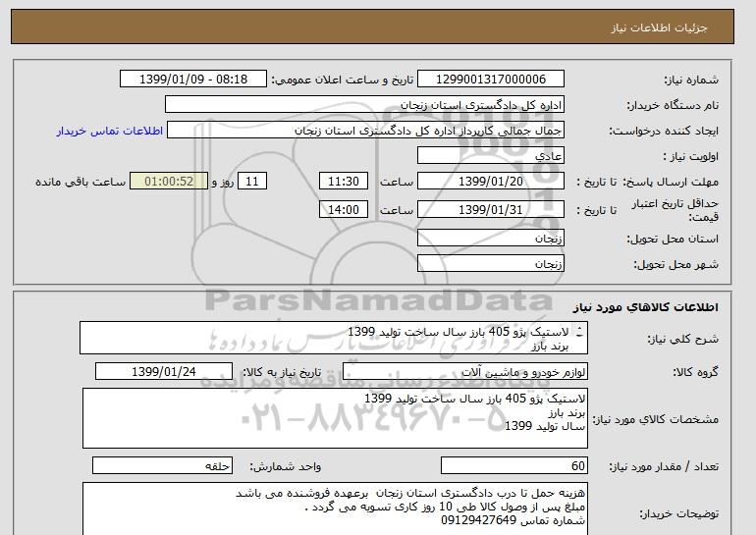Click the label تاریخ نیاز به کالا

[x=282, y=372]
